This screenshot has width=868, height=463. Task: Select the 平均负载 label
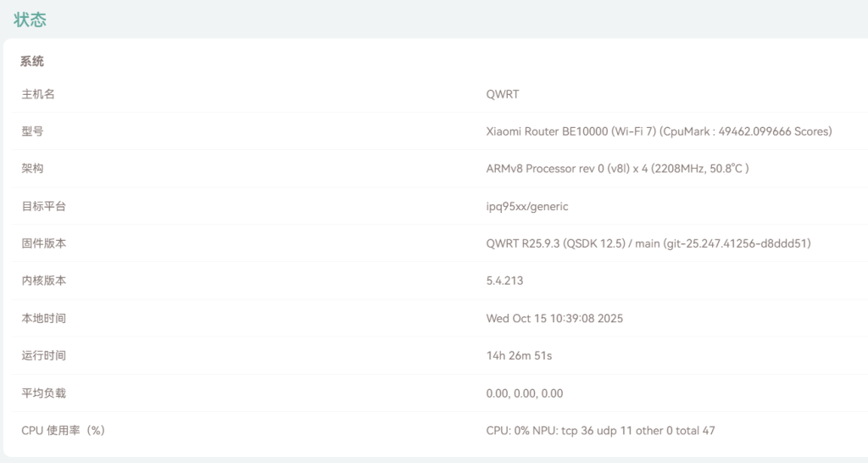[x=43, y=393]
